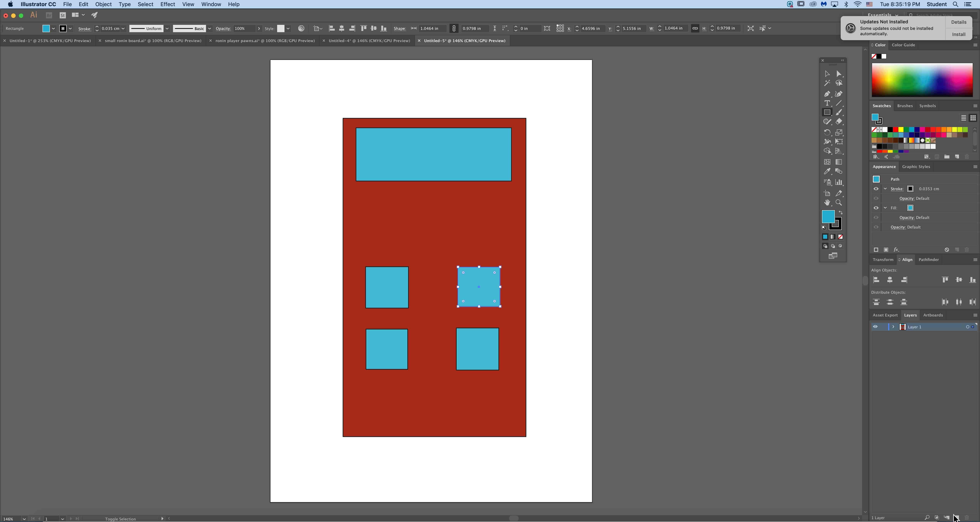Select the Free Transform tool
This screenshot has height=522, width=980.
[839, 142]
